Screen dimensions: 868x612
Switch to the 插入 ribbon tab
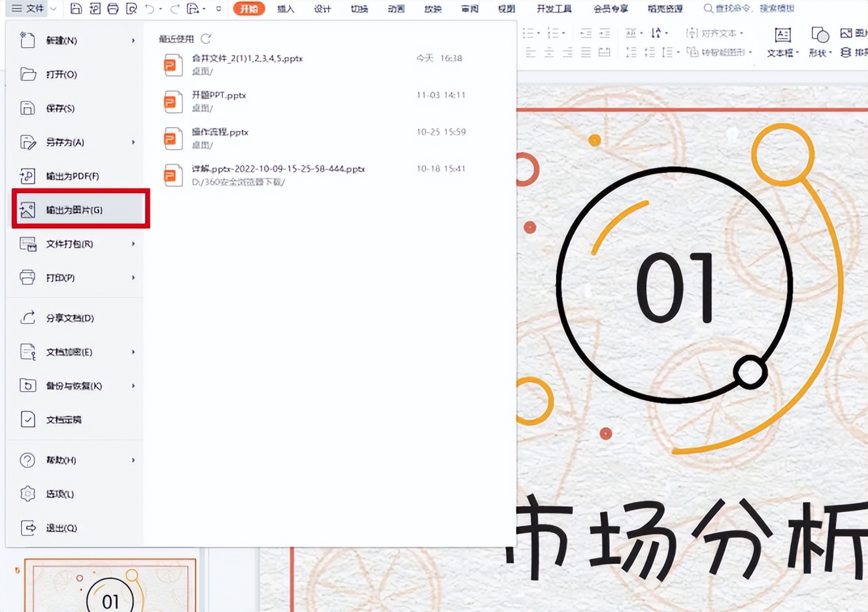286,8
